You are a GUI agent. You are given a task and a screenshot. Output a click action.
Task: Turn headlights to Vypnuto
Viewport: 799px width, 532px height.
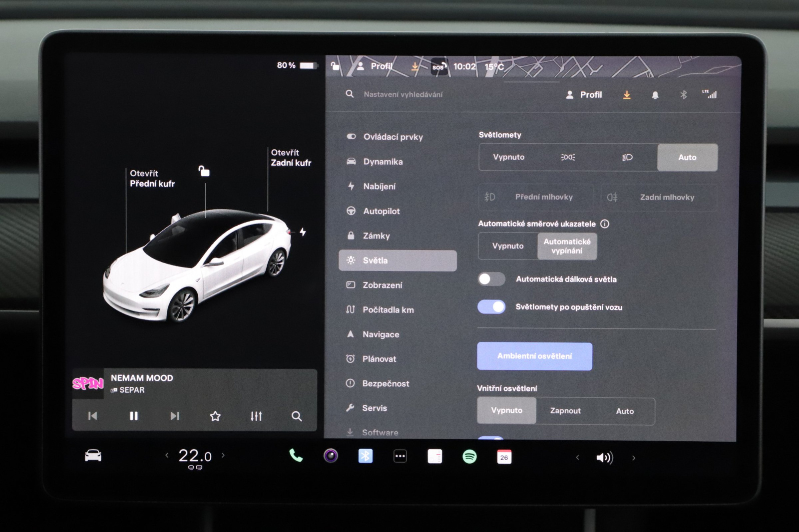[508, 157]
